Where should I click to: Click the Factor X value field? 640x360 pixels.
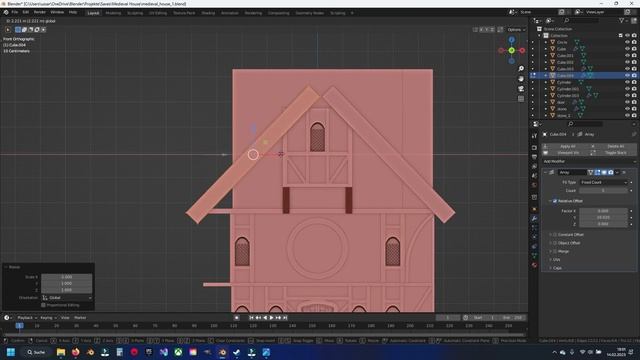603,211
